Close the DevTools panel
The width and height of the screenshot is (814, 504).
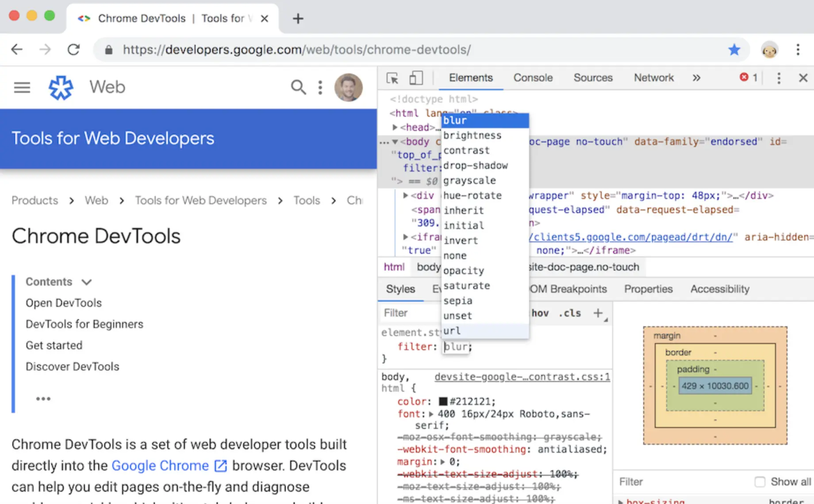click(x=803, y=78)
